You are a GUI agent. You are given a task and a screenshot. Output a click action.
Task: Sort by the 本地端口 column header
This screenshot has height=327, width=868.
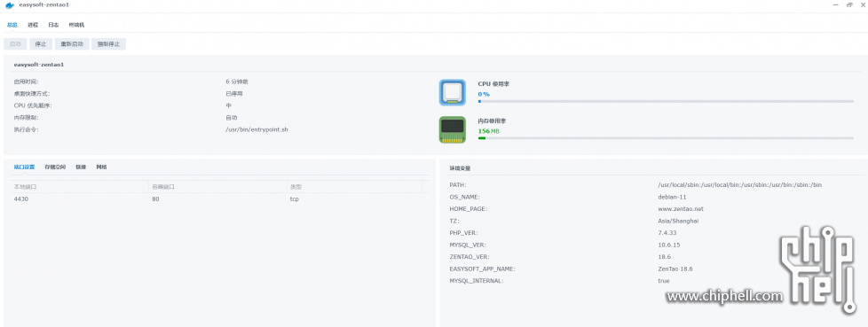pyautogui.click(x=80, y=187)
